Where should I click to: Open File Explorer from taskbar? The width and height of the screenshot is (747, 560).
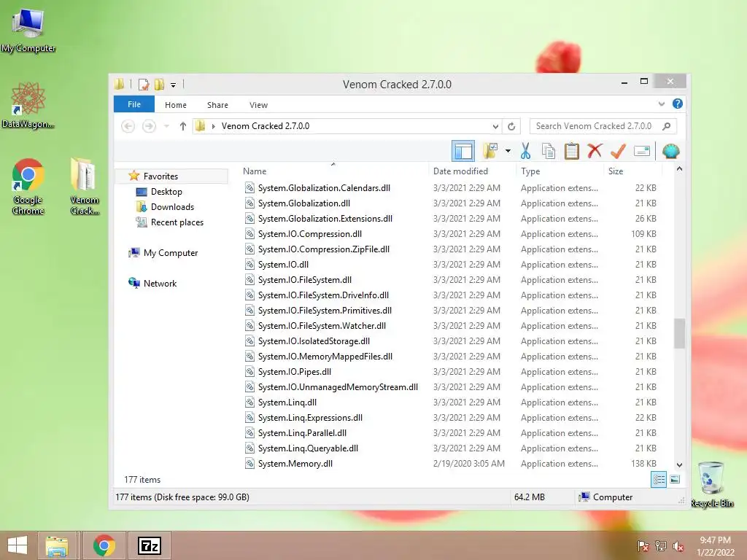pyautogui.click(x=57, y=545)
